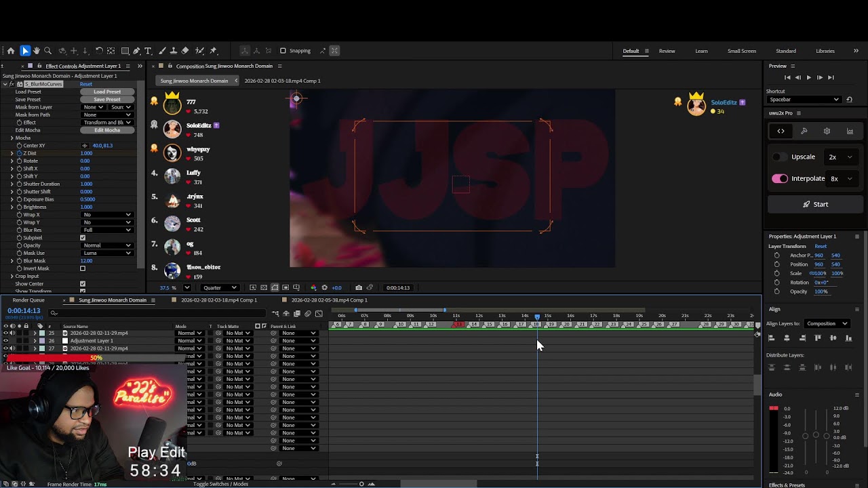The width and height of the screenshot is (868, 488).
Task: Uncheck the Show Center checkbox
Action: (x=83, y=284)
